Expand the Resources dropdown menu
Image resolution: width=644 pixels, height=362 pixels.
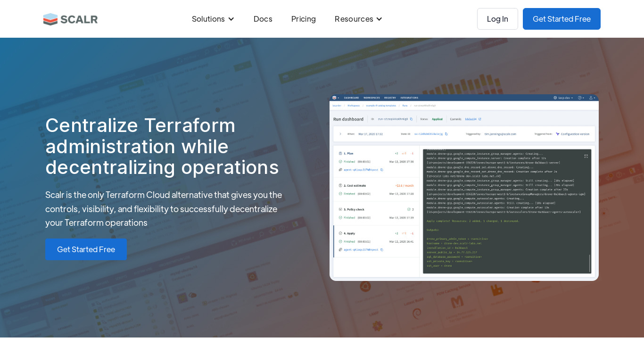click(x=358, y=19)
